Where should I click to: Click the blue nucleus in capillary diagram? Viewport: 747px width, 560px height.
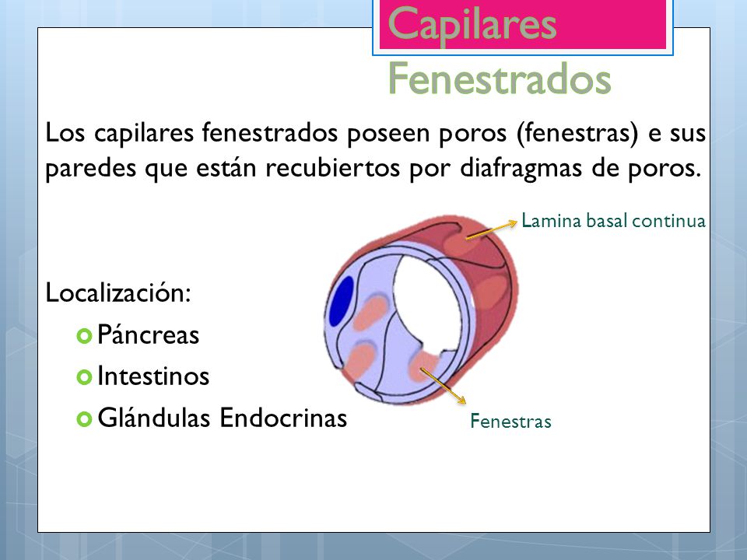pos(341,302)
